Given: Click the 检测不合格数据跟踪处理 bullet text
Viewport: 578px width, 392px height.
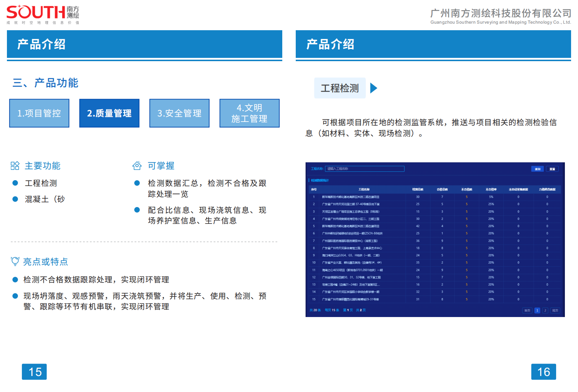Looking at the screenshot, I should [96, 280].
